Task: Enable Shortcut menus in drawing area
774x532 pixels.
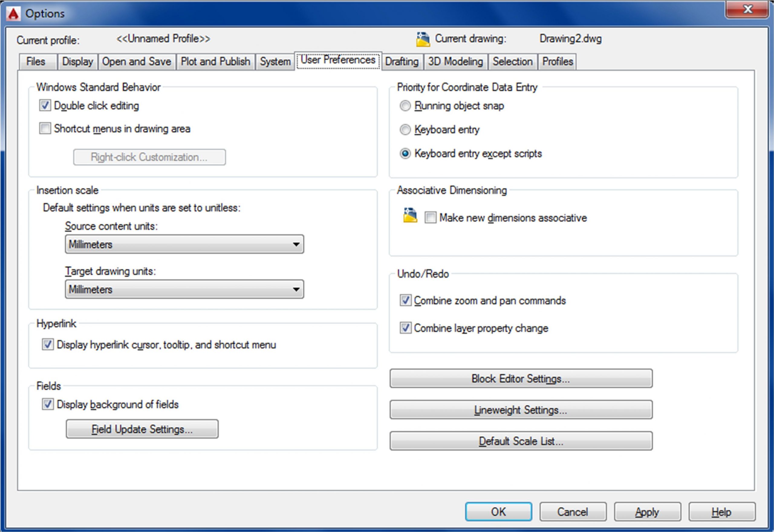Action: pos(45,128)
